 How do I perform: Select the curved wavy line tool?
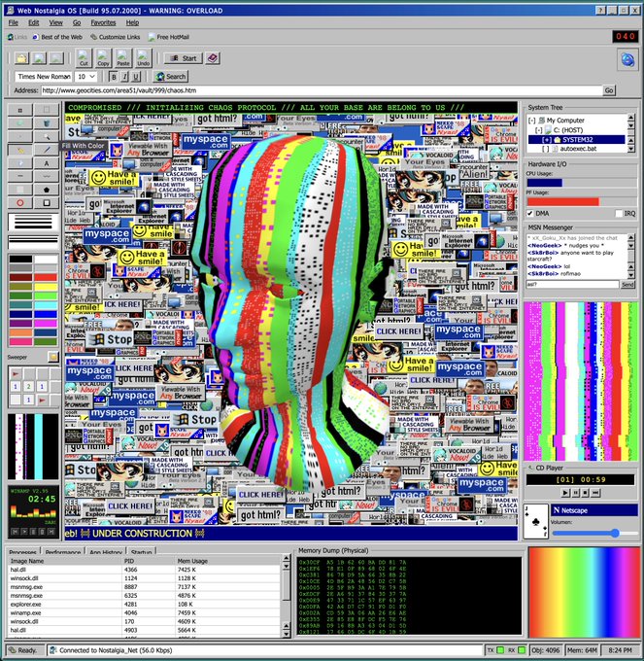(x=47, y=176)
